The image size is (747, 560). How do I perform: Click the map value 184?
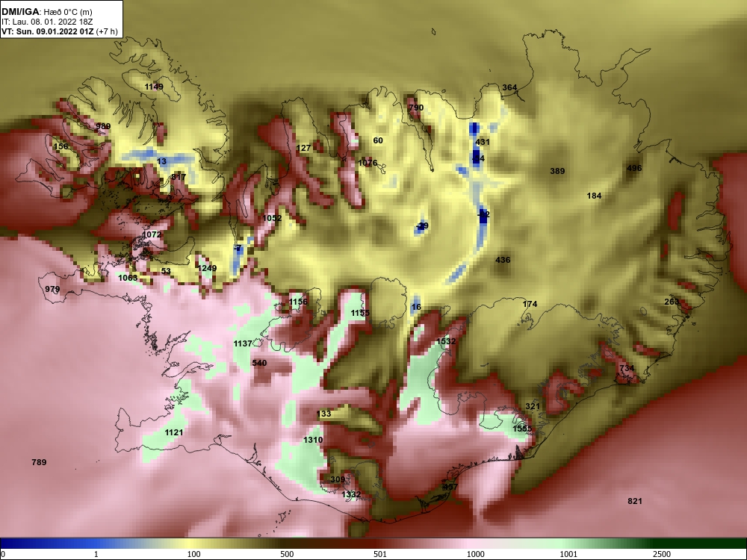click(x=594, y=196)
